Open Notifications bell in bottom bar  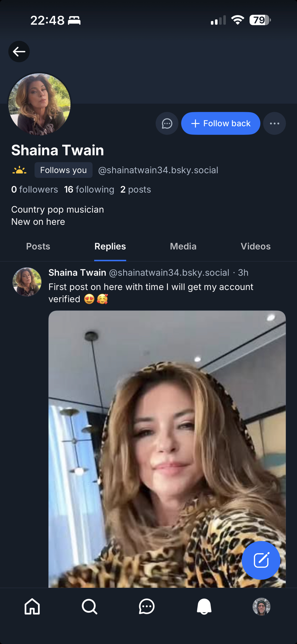tap(204, 607)
